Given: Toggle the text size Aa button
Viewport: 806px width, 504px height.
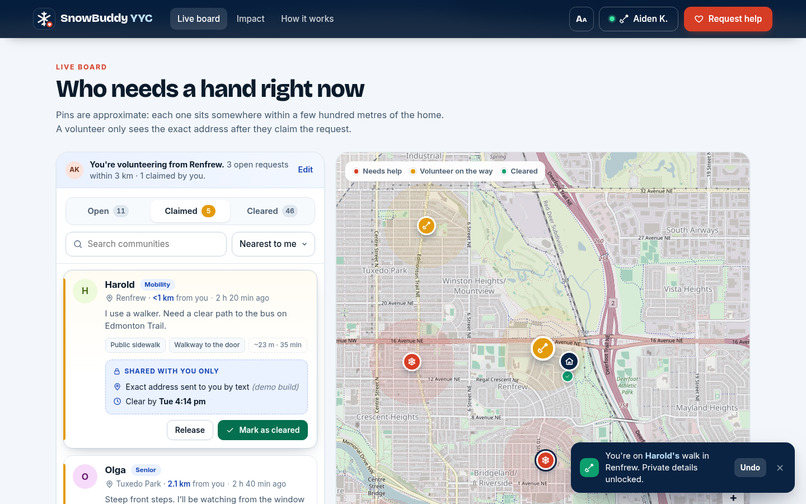Looking at the screenshot, I should pos(581,19).
